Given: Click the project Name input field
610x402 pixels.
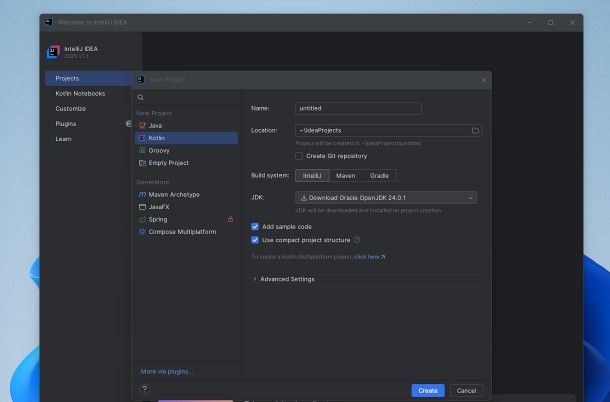Looking at the screenshot, I should tap(358, 108).
